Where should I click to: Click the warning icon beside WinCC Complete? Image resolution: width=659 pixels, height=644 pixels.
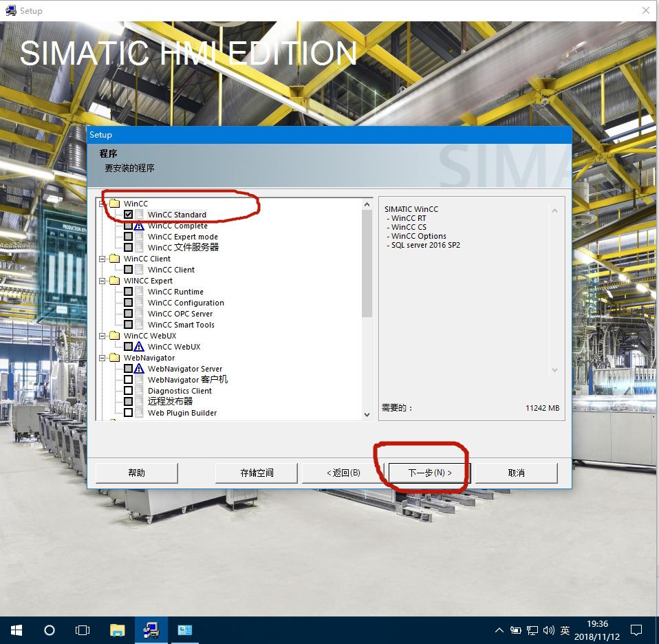(139, 226)
